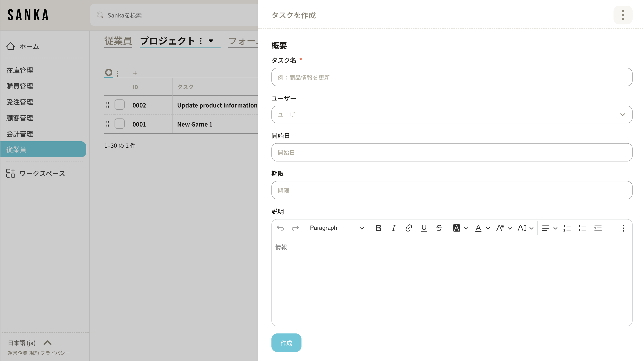Click drag handle for row 0002
This screenshot has width=644, height=361.
click(x=108, y=105)
